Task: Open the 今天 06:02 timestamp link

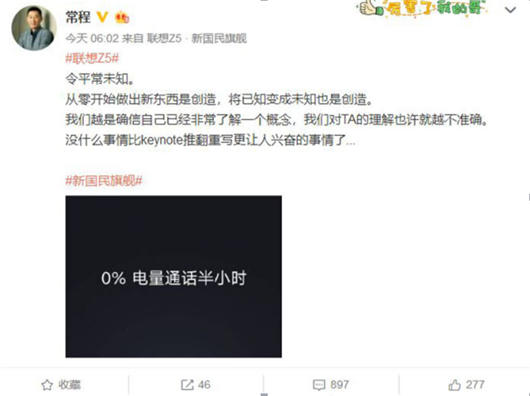Action: (92, 39)
